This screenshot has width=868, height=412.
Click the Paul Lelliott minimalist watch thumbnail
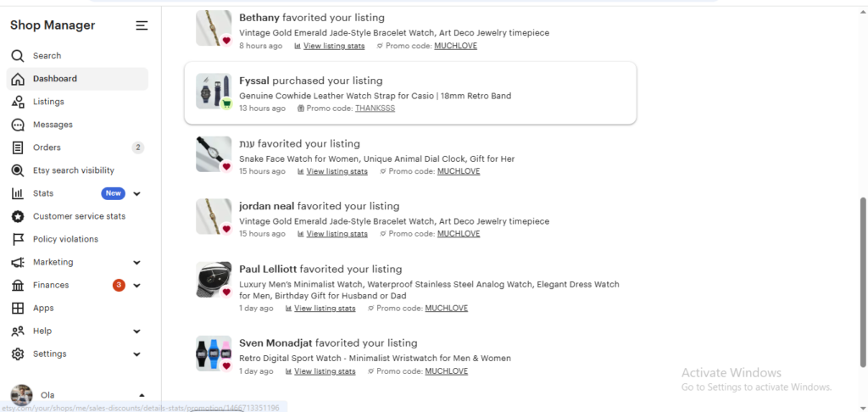[214, 280]
